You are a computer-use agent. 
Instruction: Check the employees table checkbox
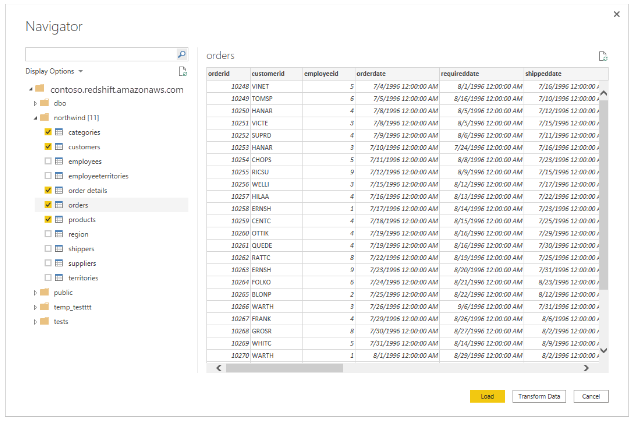(48, 161)
